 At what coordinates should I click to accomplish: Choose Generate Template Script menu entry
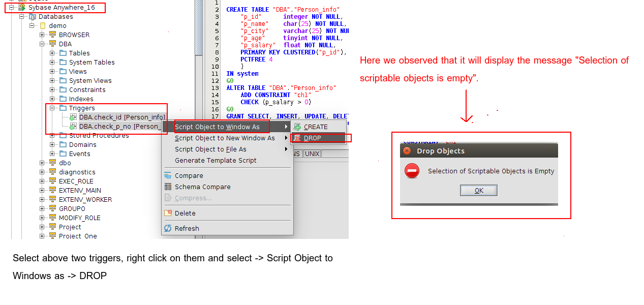[x=227, y=161]
